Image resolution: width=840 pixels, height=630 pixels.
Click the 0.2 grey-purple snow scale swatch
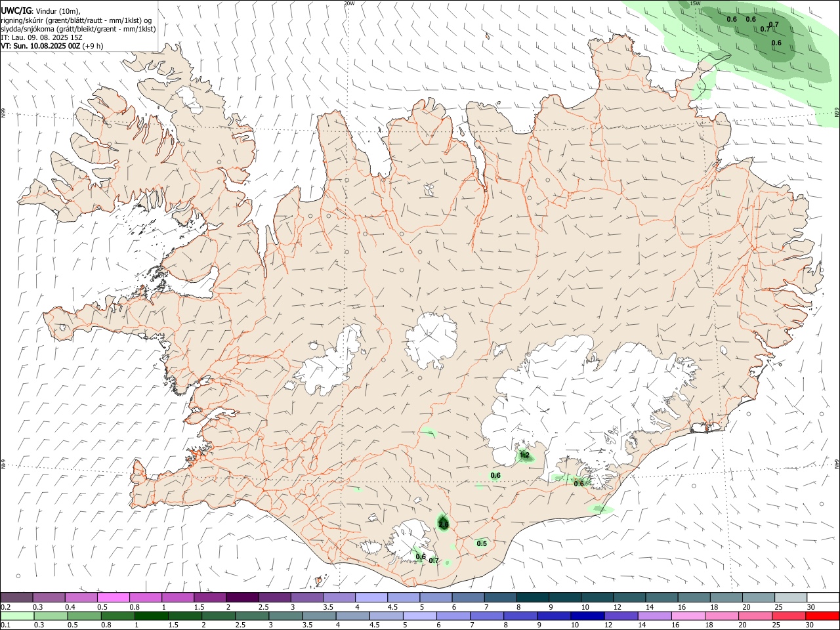[16, 597]
